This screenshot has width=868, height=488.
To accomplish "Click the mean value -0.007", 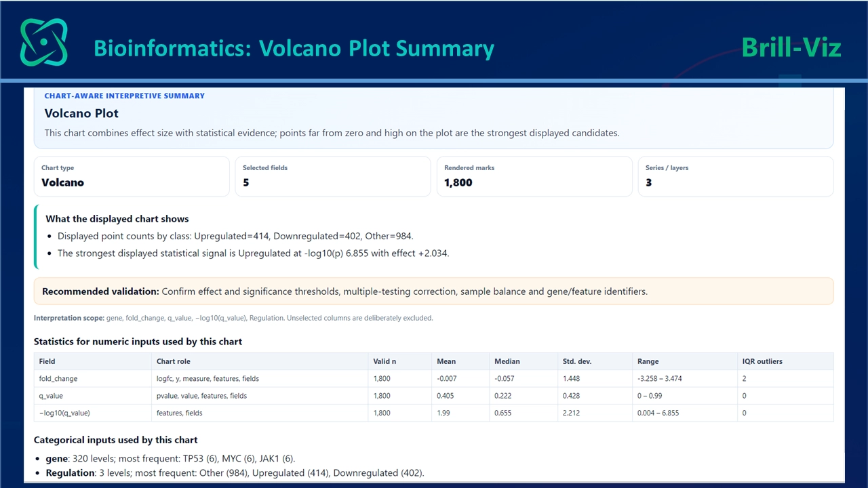I will (x=446, y=379).
